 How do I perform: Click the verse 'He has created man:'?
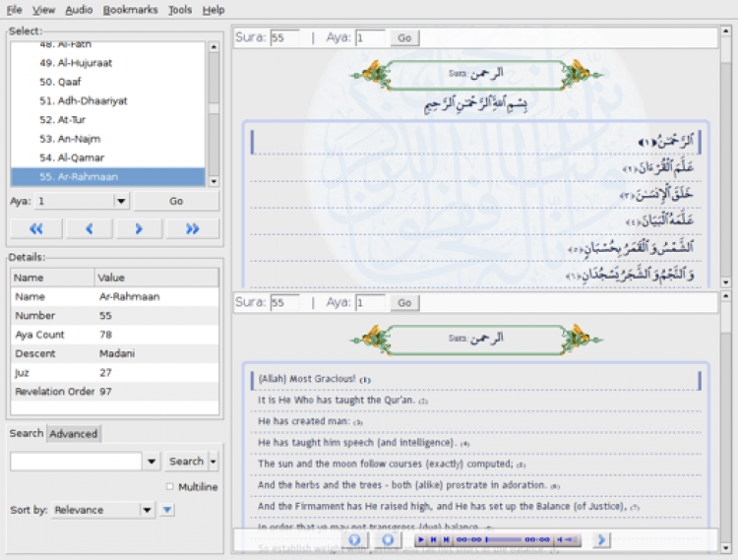[304, 421]
